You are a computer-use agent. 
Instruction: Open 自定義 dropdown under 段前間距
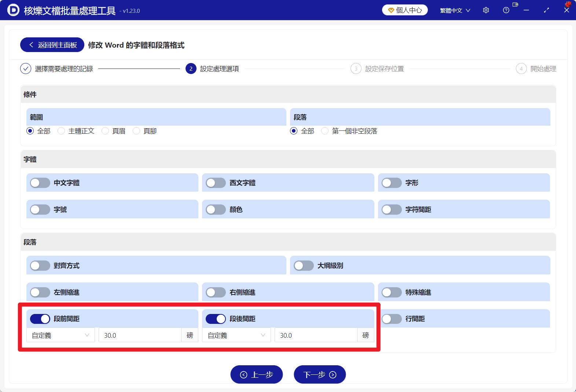[x=61, y=335]
